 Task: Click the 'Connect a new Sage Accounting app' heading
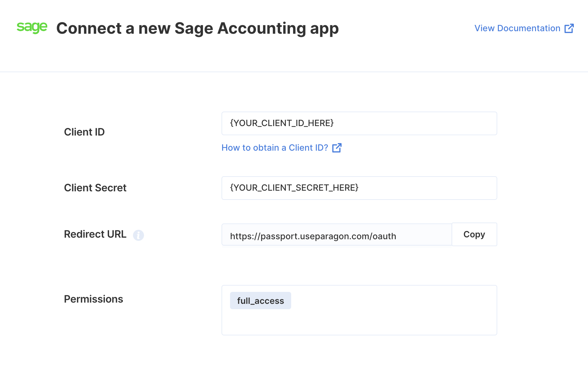pyautogui.click(x=198, y=28)
